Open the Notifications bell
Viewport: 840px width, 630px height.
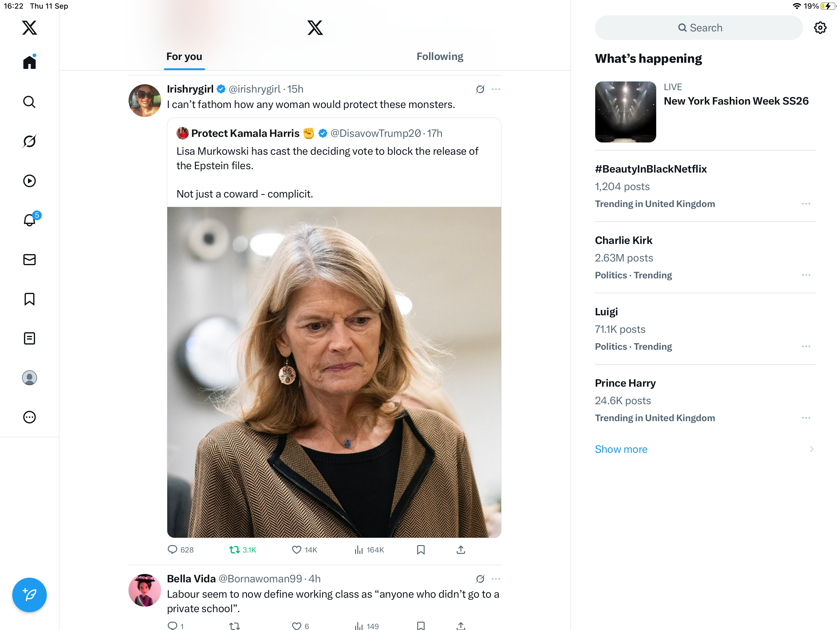pyautogui.click(x=29, y=220)
